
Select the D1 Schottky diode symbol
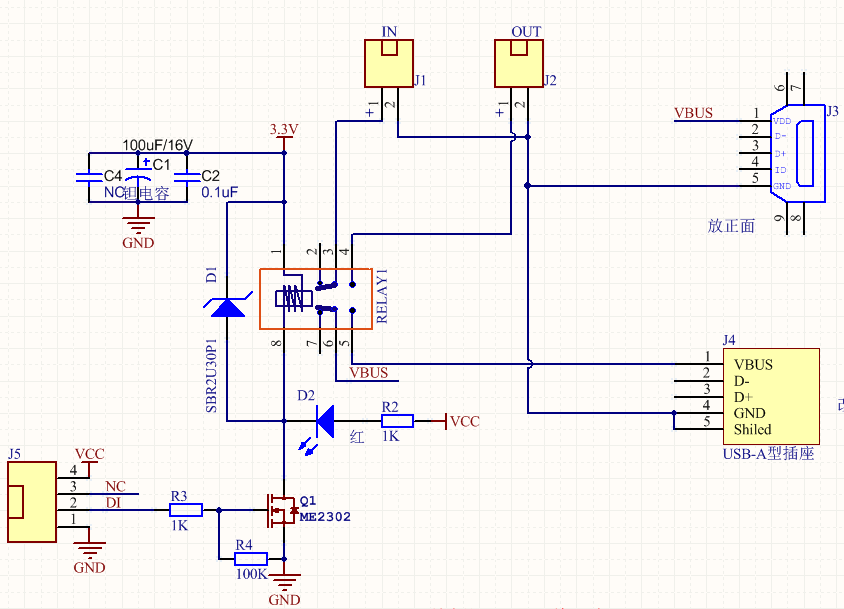coord(228,305)
